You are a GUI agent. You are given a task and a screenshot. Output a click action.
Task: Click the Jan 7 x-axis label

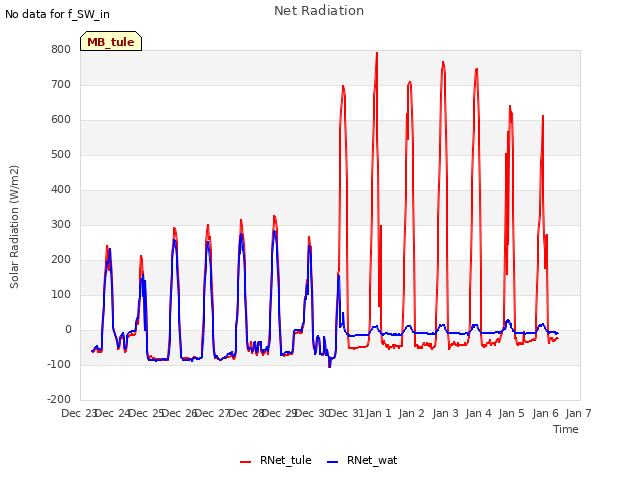(578, 413)
